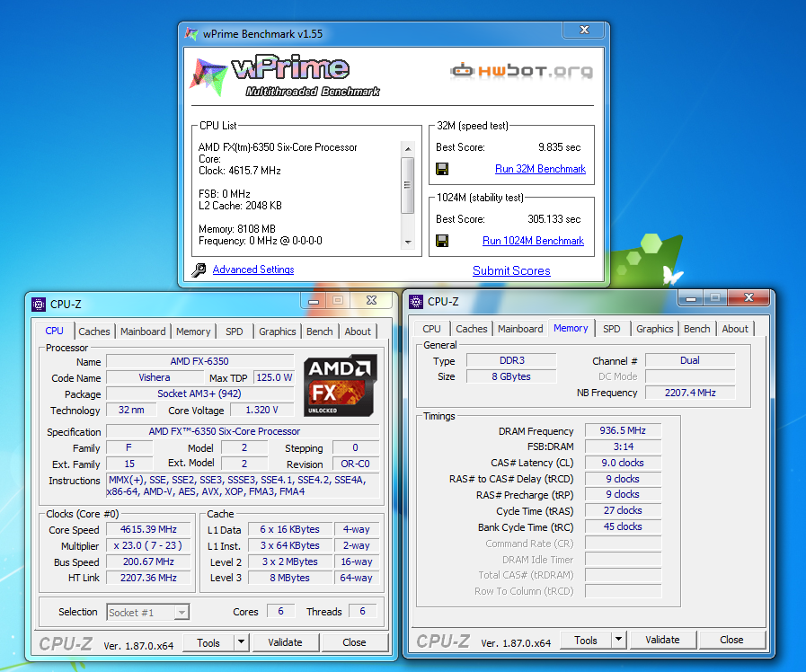Click the CPU List scroll down arrow
Screen dimensions: 806x672
[x=408, y=242]
